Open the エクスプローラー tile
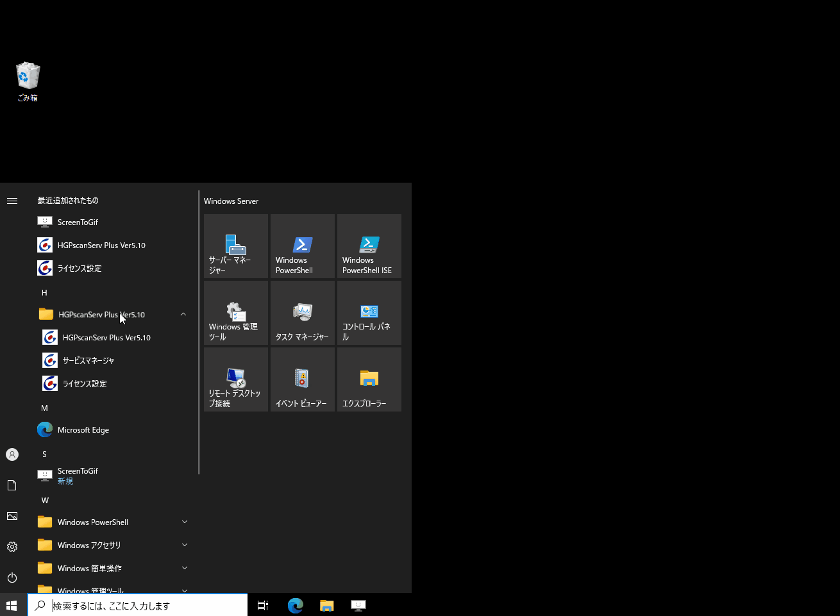The image size is (840, 616). click(369, 379)
